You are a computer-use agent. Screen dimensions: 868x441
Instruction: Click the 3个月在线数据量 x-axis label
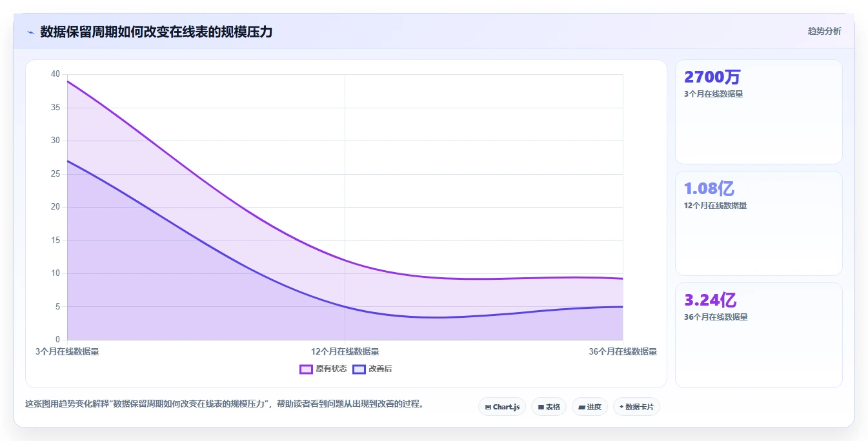(x=67, y=351)
